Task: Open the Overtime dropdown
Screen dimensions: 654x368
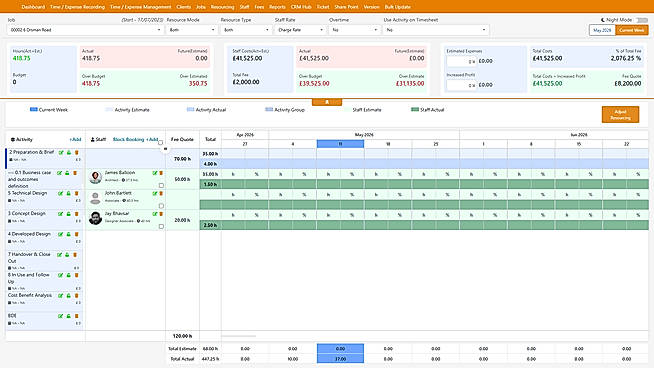Action: pos(354,30)
